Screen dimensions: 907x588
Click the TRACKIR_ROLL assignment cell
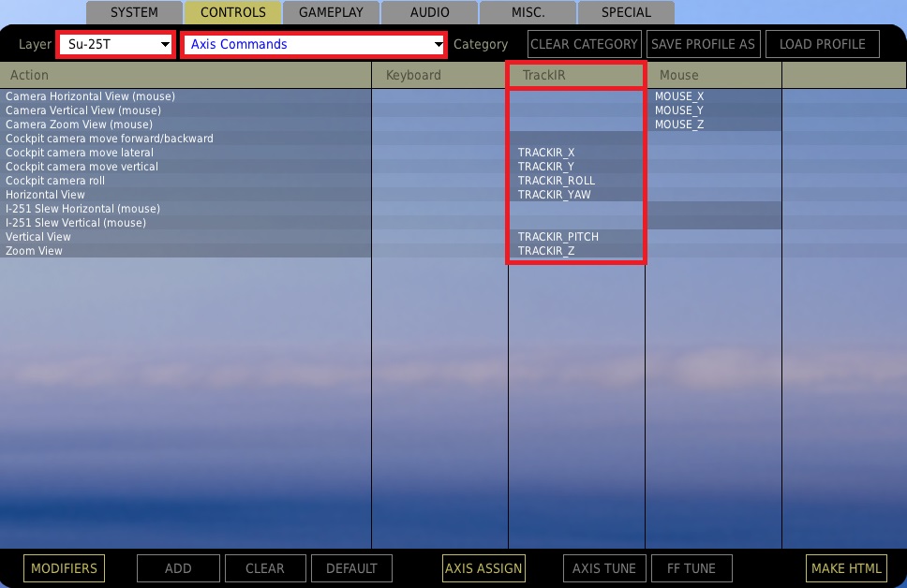576,181
